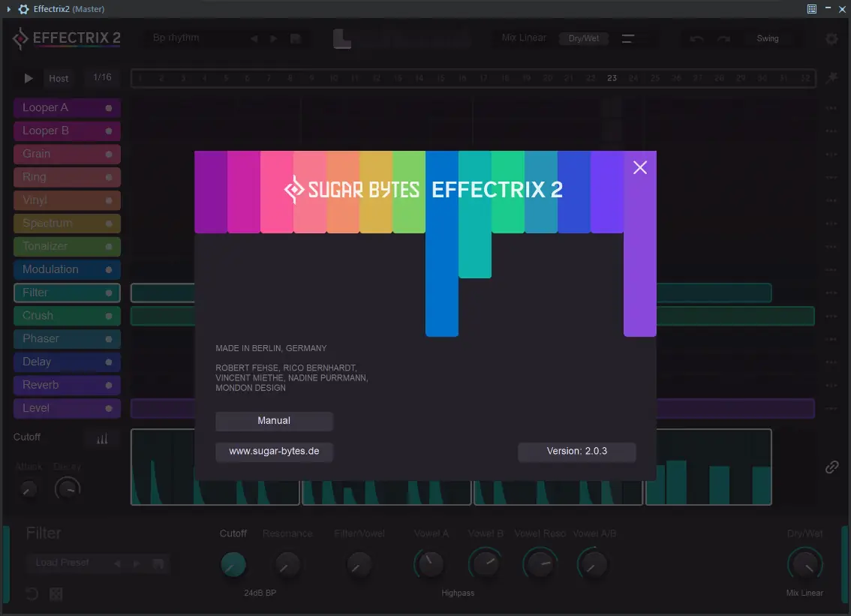Adjust the Vowel A knob
The height and width of the screenshot is (616, 851).
[x=431, y=564]
